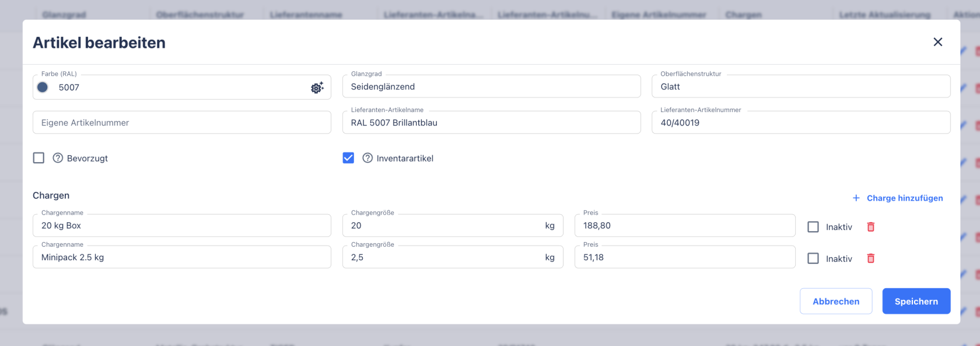Mark the 20 kg Box batch as Inaktiv
Screen dimensions: 980x346
[x=813, y=227]
